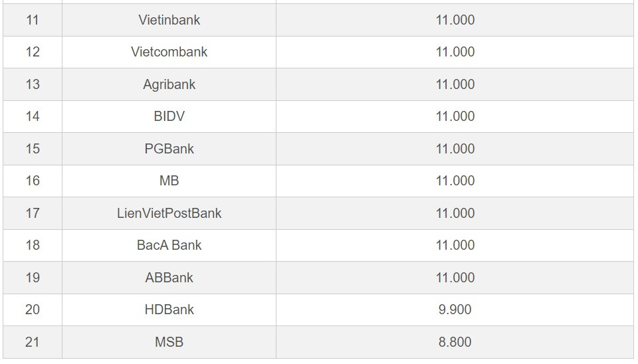638x364 pixels.
Task: Select the 11.000 value in BIDV row
Action: click(x=455, y=116)
